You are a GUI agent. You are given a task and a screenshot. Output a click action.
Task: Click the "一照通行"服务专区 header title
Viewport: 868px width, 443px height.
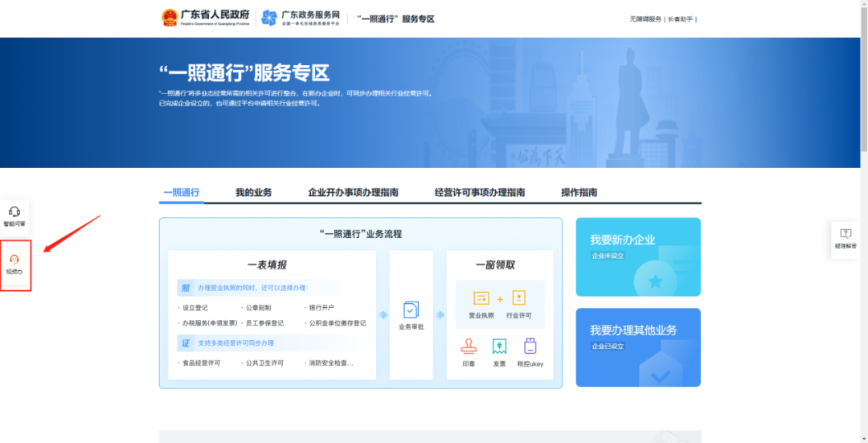click(x=395, y=18)
